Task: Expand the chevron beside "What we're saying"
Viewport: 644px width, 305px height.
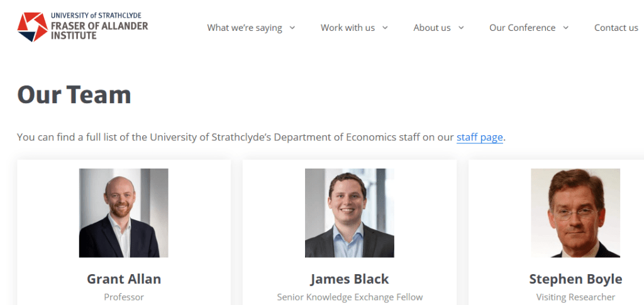Action: (292, 28)
